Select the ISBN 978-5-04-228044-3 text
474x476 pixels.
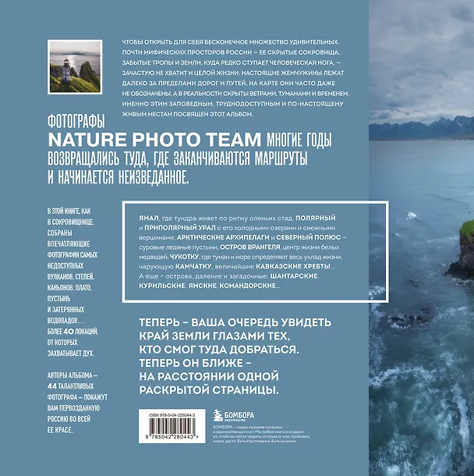(x=172, y=415)
